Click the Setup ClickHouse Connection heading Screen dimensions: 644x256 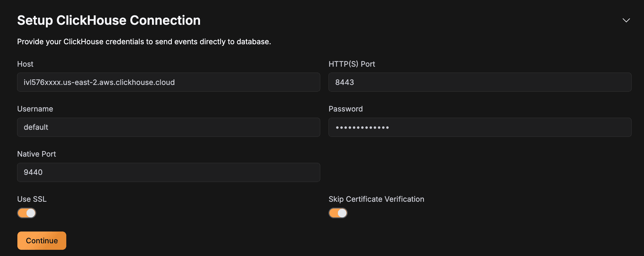[109, 20]
